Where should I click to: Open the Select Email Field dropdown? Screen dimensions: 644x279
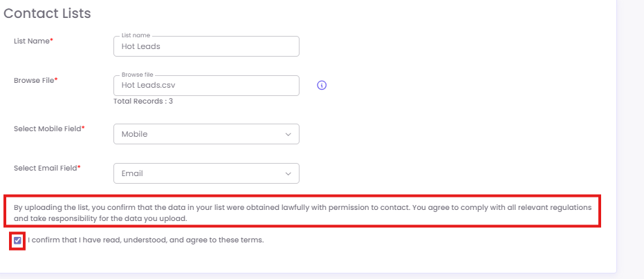206,173
